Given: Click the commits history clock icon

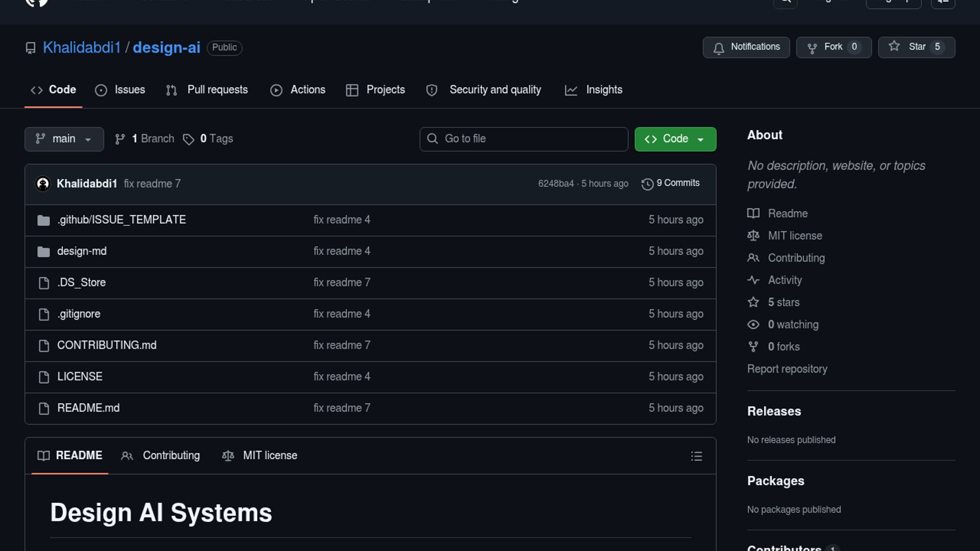Looking at the screenshot, I should 647,184.
